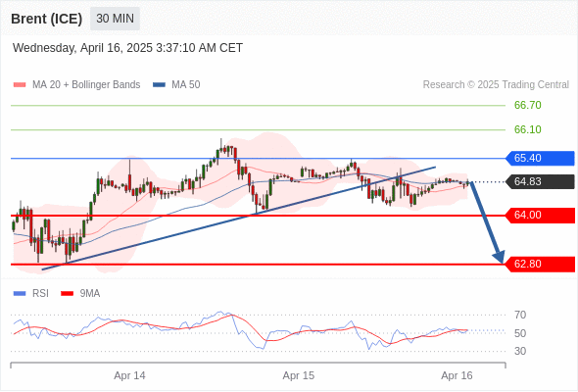578x392 pixels.
Task: Click the 30 MIN timeframe button
Action: 115,19
